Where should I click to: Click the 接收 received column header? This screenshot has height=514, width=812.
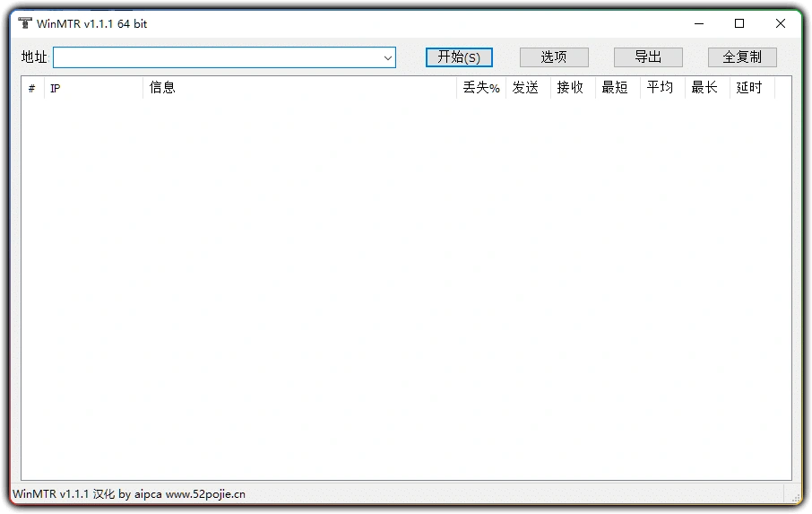pos(573,88)
